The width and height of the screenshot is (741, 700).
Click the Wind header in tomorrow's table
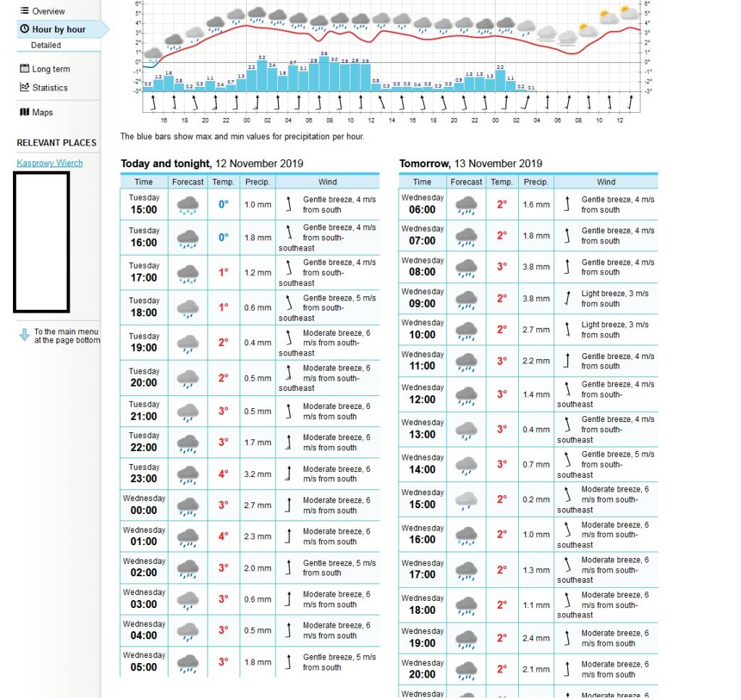606,182
